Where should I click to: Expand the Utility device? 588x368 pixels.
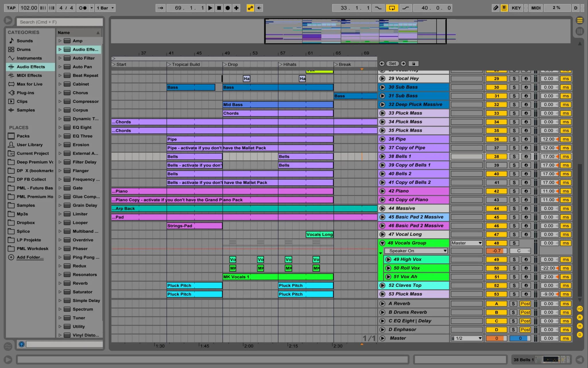[x=60, y=326]
